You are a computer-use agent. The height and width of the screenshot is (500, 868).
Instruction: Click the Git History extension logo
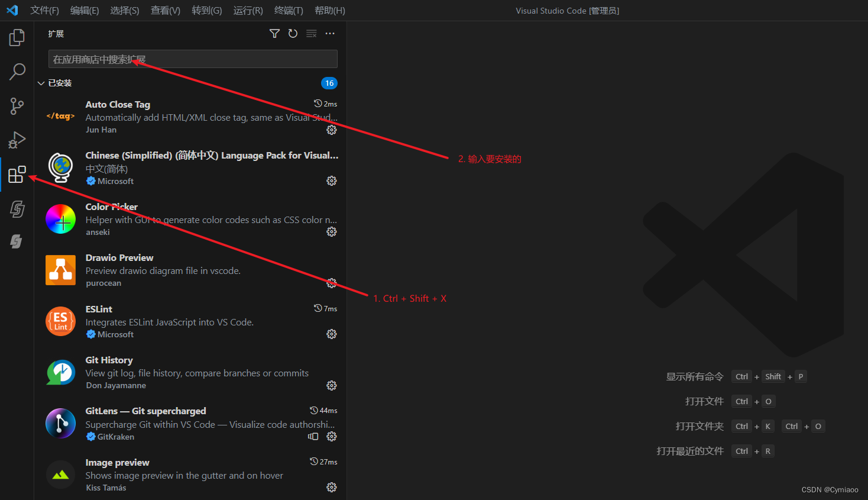pyautogui.click(x=60, y=372)
